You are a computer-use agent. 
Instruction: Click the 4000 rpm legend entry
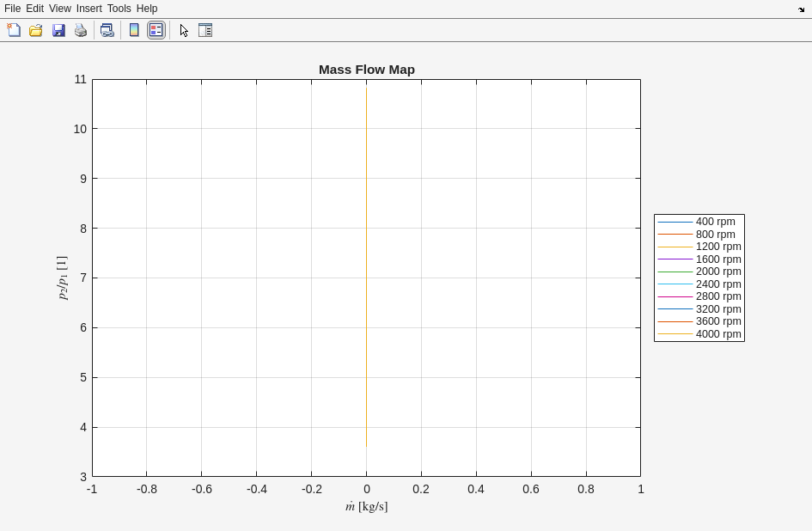[x=699, y=334]
